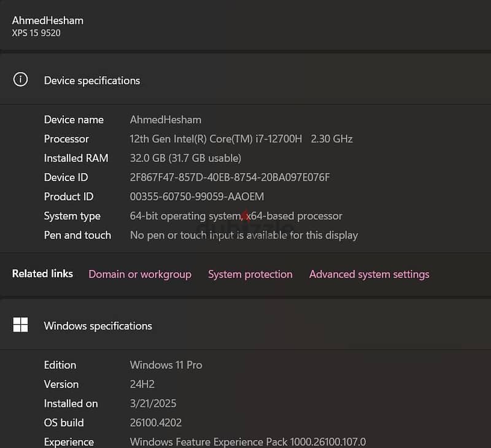Screen dimensions: 491x448
Task: Select the AhmedHesham title at top
Action: 48,21
